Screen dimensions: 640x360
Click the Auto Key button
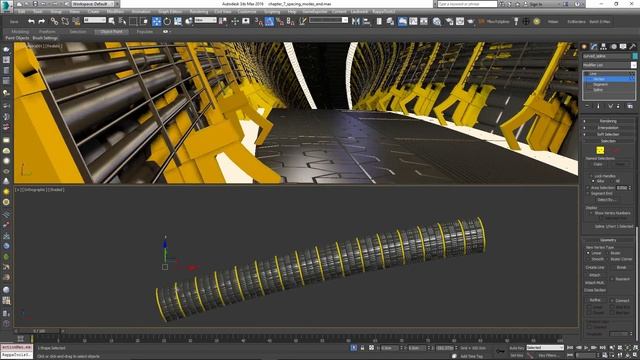pyautogui.click(x=516, y=348)
